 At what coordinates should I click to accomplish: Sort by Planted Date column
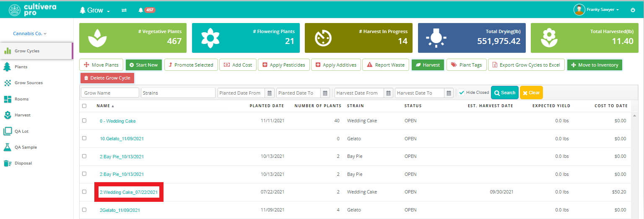[267, 106]
